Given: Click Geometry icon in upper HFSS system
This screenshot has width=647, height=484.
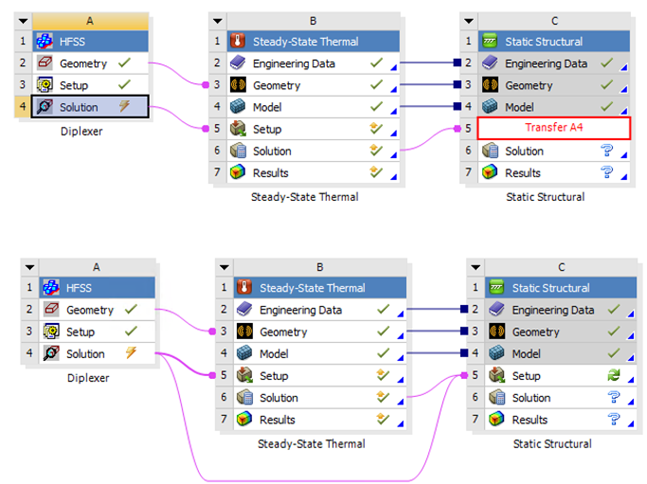Looking at the screenshot, I should tap(44, 63).
